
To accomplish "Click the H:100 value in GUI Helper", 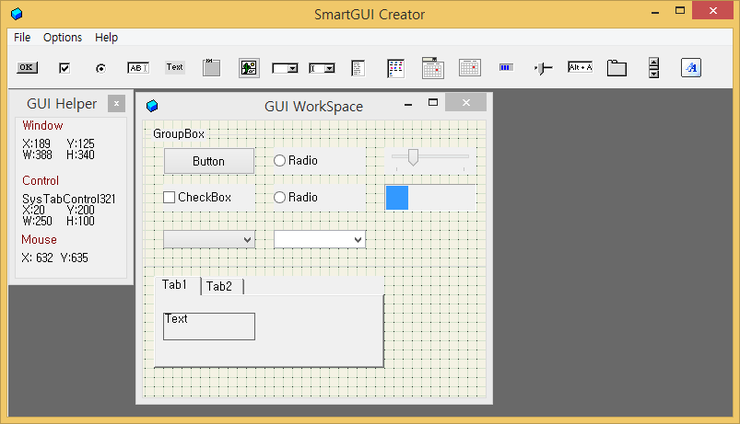I will pyautogui.click(x=80, y=221).
